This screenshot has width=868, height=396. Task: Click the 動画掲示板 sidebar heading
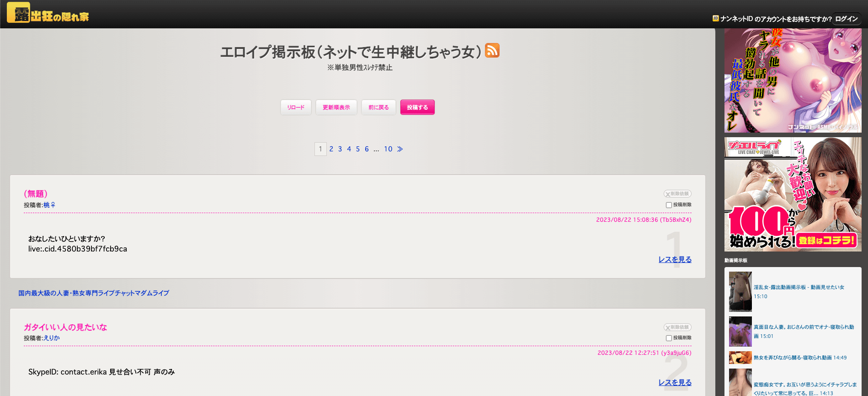(736, 261)
